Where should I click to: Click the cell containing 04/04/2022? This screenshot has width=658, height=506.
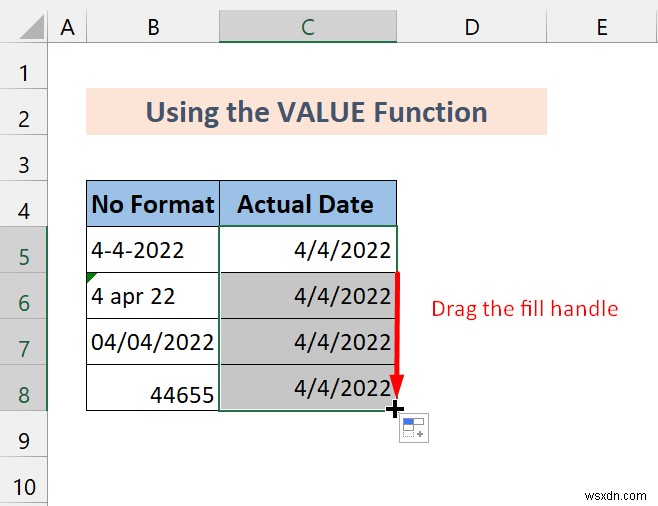(153, 342)
